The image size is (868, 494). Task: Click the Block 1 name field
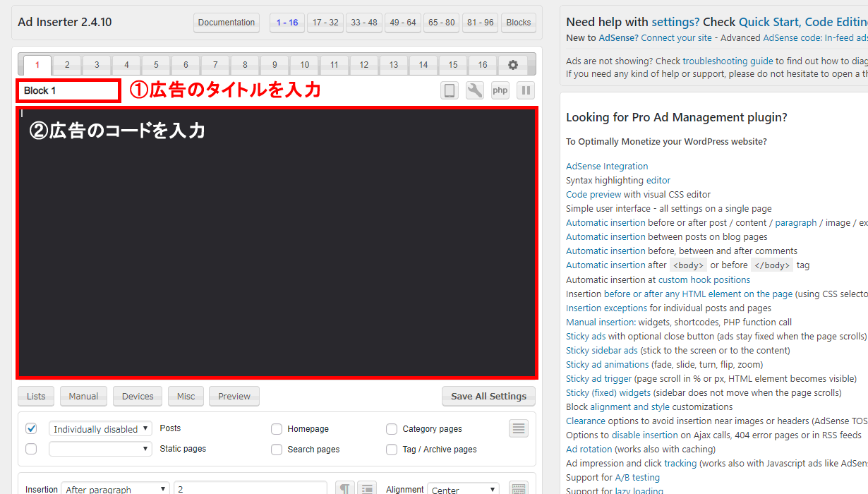pos(68,91)
